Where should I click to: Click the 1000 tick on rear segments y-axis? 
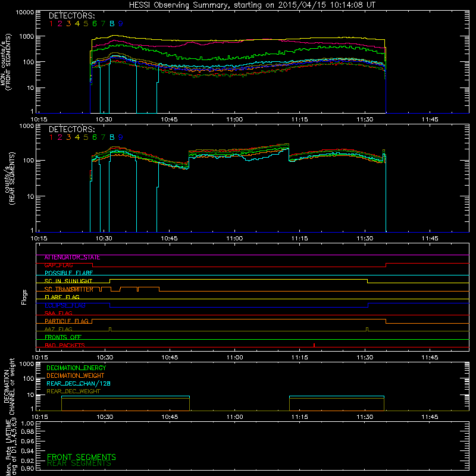(27, 126)
